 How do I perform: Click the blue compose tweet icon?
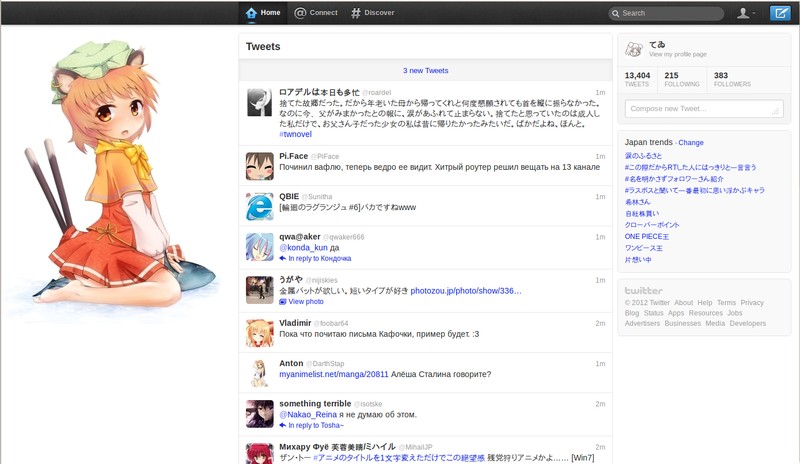(x=780, y=13)
